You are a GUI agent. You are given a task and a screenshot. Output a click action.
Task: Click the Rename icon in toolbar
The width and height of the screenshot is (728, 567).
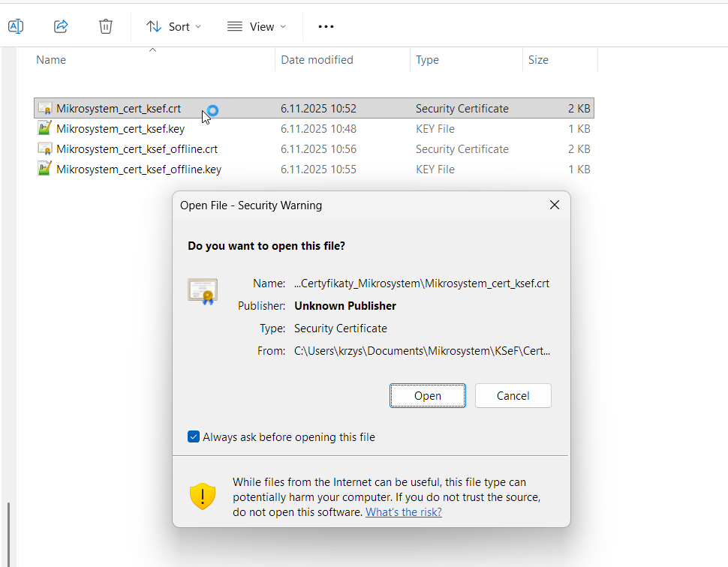point(16,26)
